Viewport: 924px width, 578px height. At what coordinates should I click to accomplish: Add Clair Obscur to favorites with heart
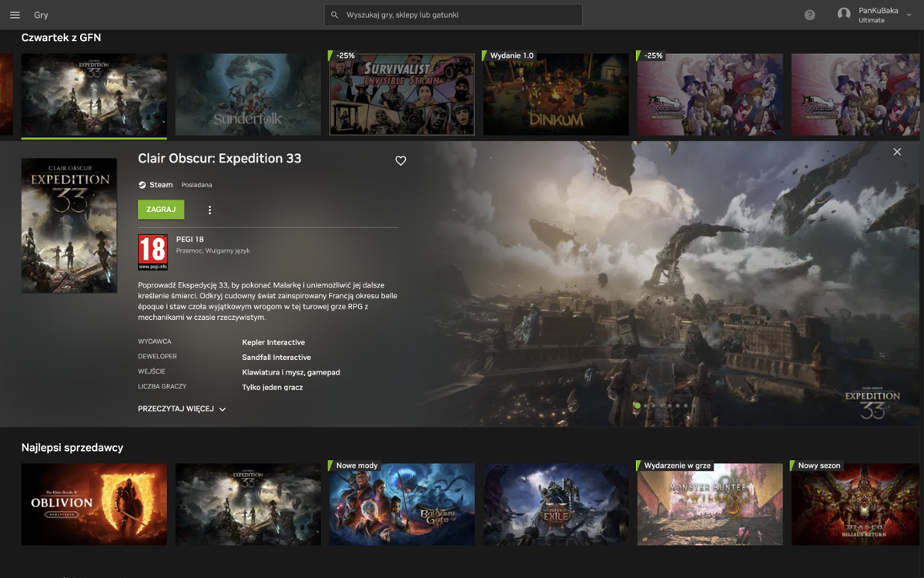click(400, 160)
